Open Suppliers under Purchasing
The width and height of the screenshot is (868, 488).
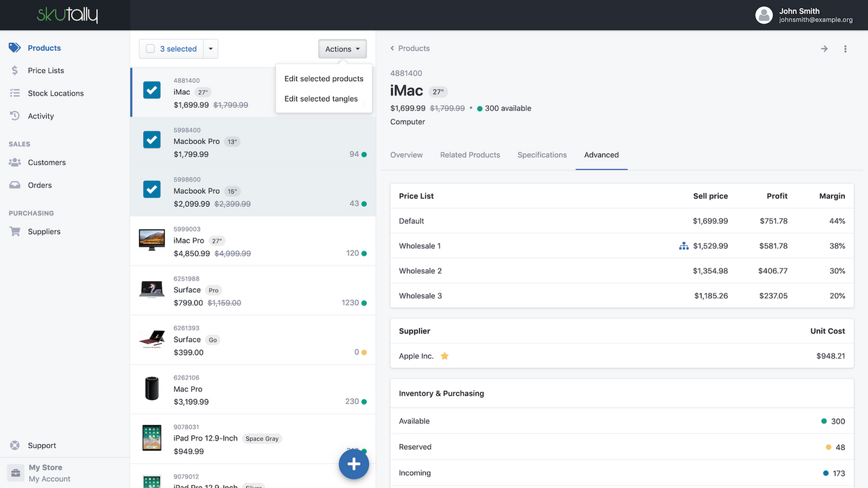43,231
